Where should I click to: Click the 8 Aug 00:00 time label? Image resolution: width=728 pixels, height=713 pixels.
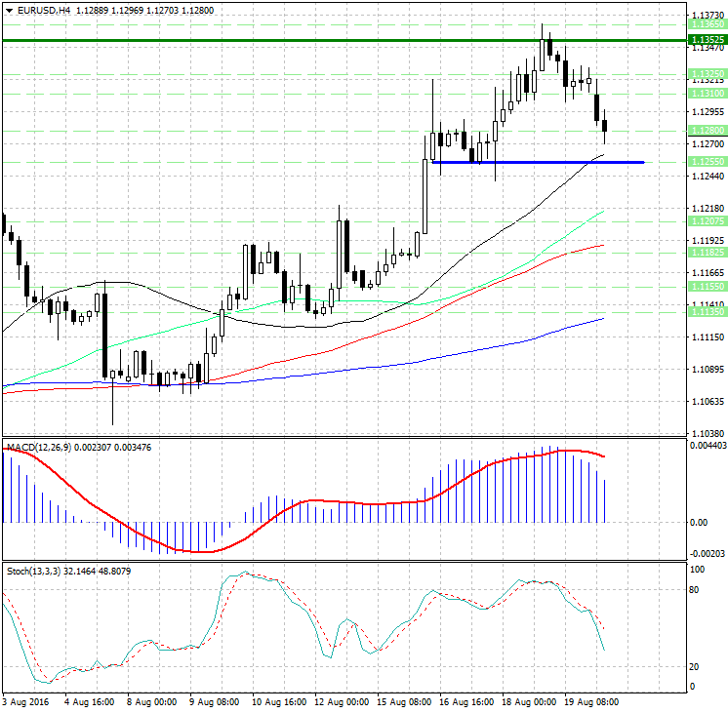[x=153, y=701]
